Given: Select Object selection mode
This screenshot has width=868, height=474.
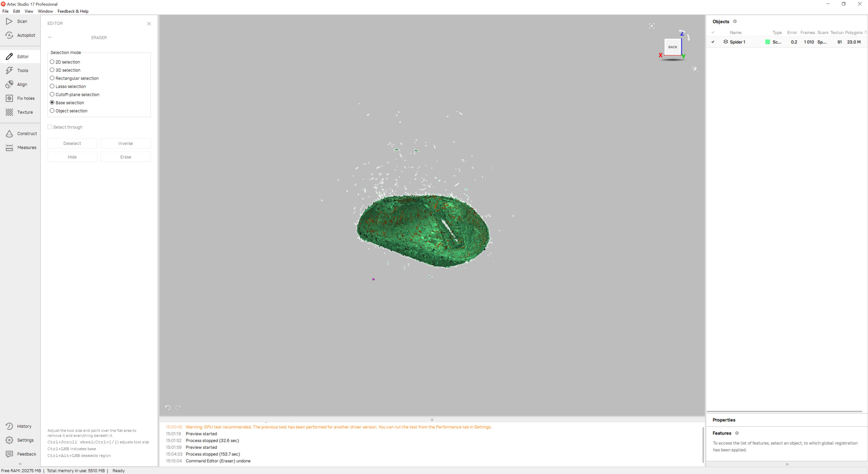Looking at the screenshot, I should tap(68, 111).
